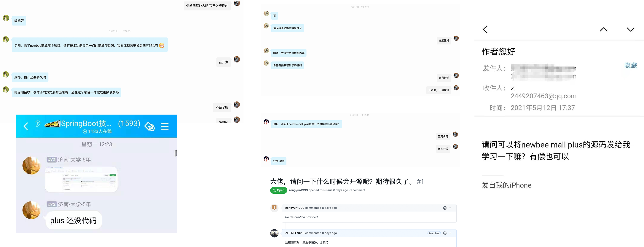Click the green Open issue status badge
Screen dimensions: 644x247
(x=278, y=190)
